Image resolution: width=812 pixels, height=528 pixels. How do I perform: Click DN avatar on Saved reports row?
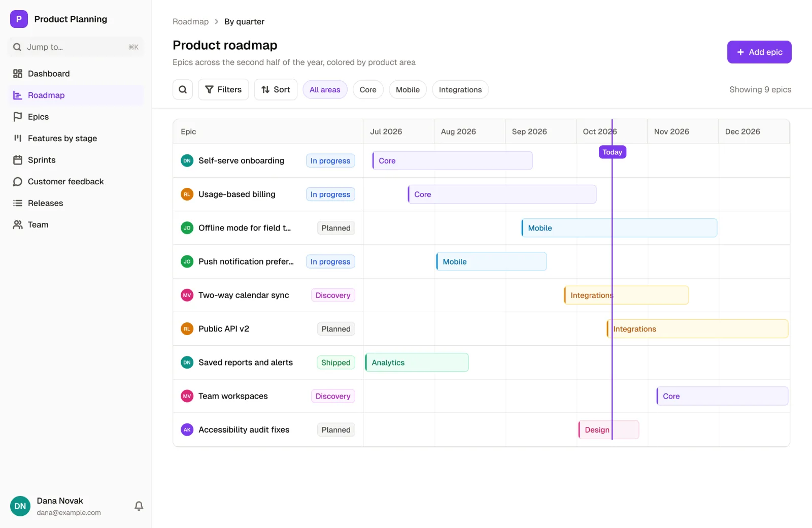point(187,362)
